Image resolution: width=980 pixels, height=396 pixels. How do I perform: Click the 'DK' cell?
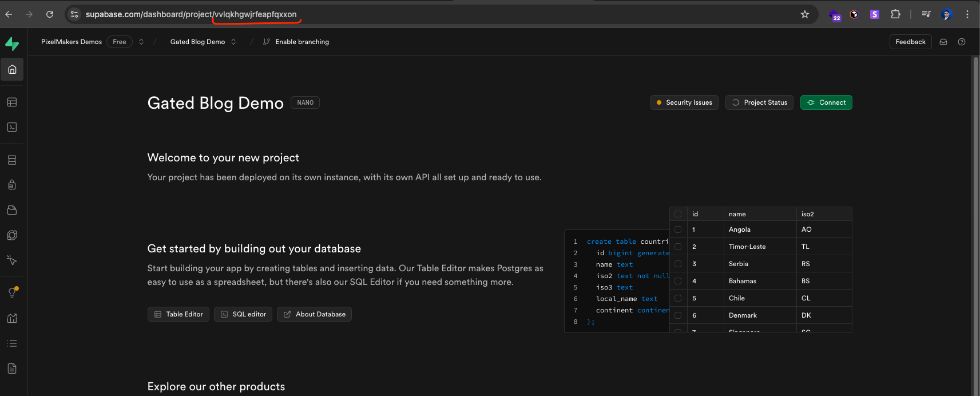pos(824,315)
